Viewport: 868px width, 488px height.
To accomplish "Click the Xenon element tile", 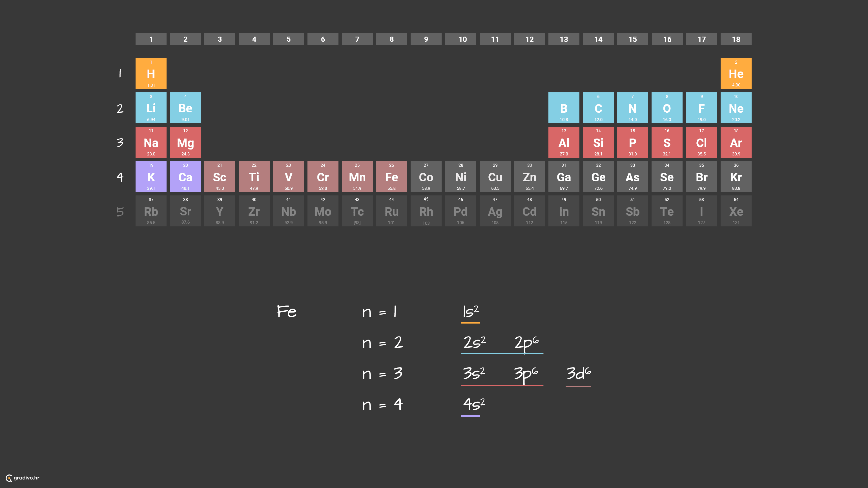I will pyautogui.click(x=736, y=211).
